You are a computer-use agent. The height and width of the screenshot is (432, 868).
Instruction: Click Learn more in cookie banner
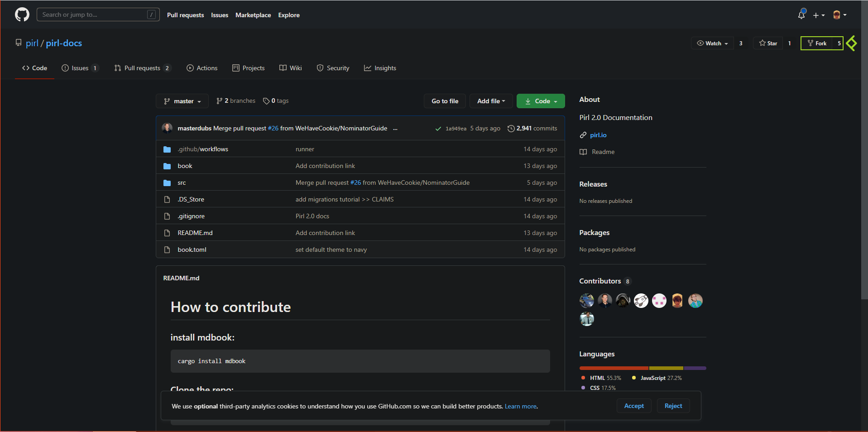(521, 406)
